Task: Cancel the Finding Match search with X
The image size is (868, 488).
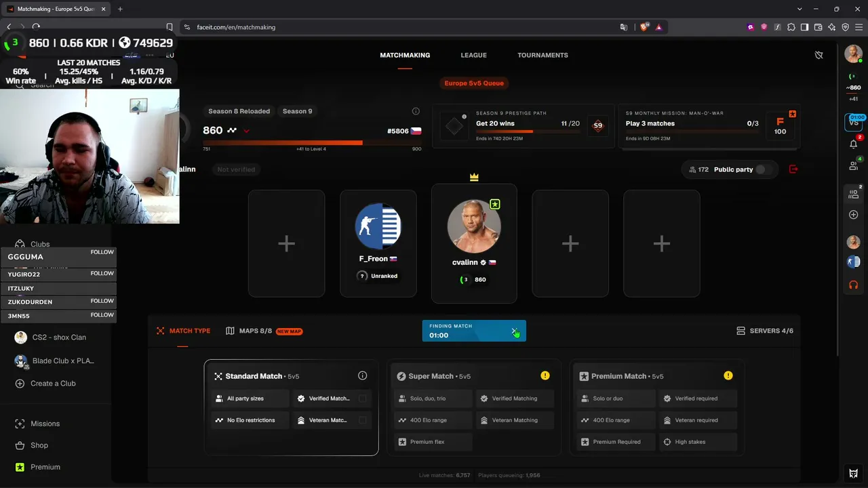Action: 514,331
